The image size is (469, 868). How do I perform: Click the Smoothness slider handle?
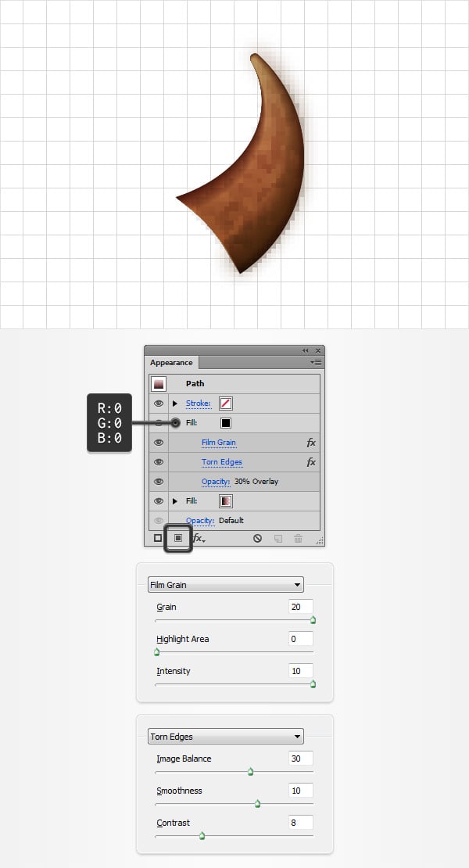[x=258, y=804]
